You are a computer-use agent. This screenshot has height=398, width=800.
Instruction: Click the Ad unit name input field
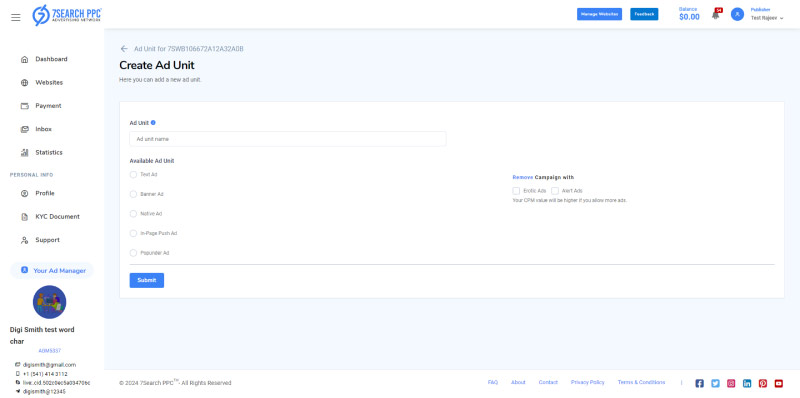point(288,139)
